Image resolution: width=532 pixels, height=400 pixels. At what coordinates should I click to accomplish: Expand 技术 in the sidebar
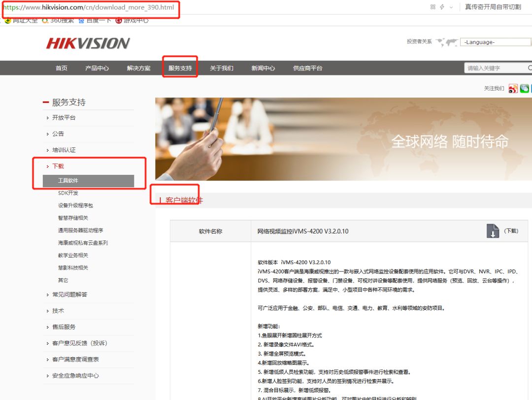point(58,311)
